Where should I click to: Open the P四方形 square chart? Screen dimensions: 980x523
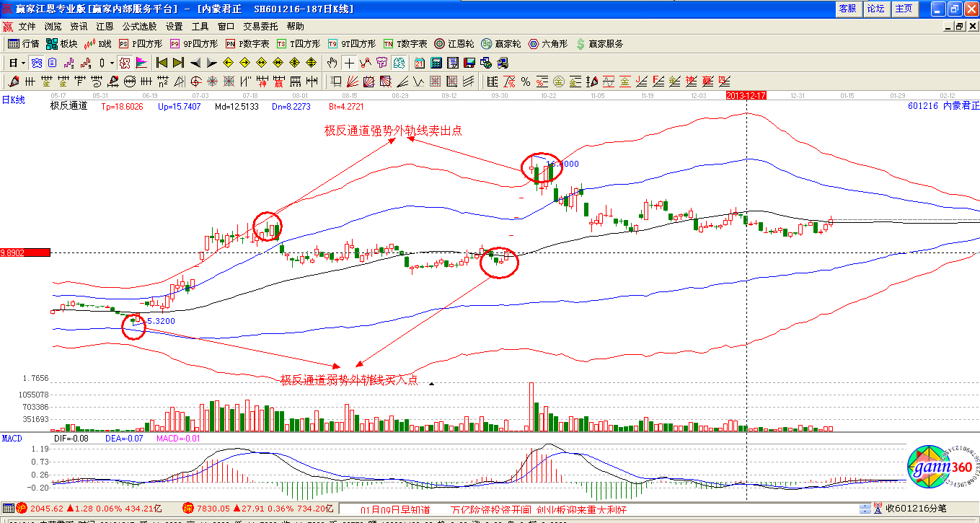tap(141, 44)
